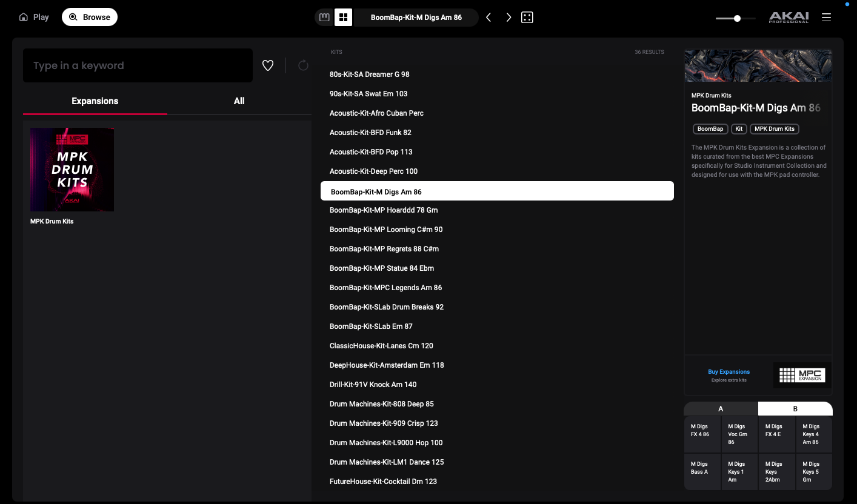This screenshot has width=857, height=504.
Task: Open the hamburger menu
Action: 826,18
